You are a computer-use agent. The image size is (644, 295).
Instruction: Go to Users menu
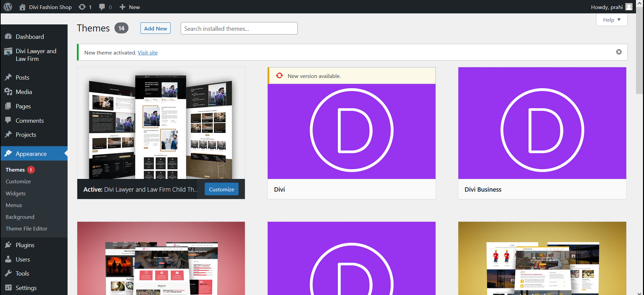34,259
